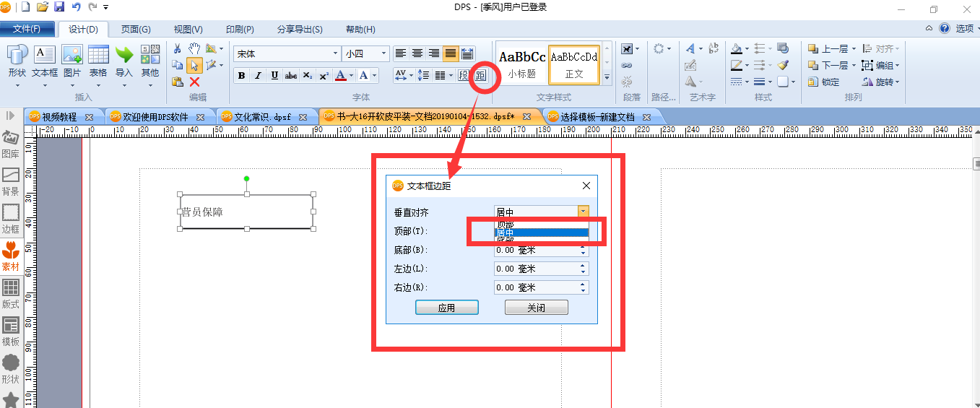Select the hand pan tool

pyautogui.click(x=194, y=48)
